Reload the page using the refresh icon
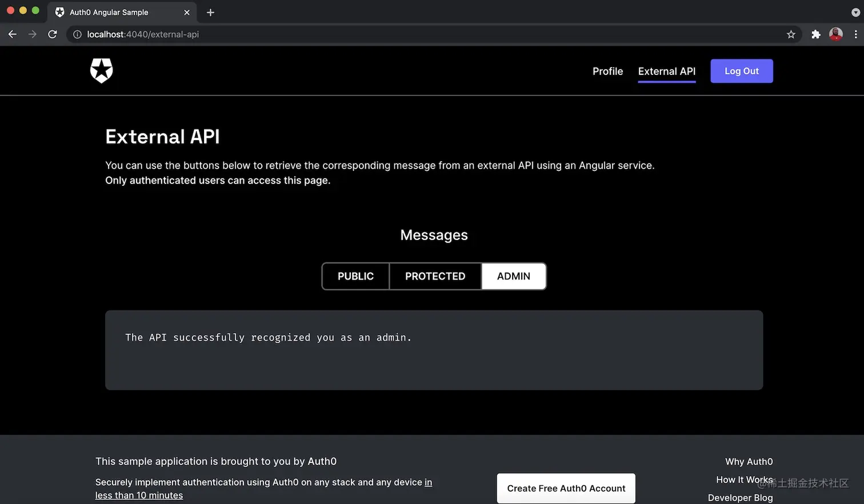Viewport: 864px width, 504px height. point(52,34)
